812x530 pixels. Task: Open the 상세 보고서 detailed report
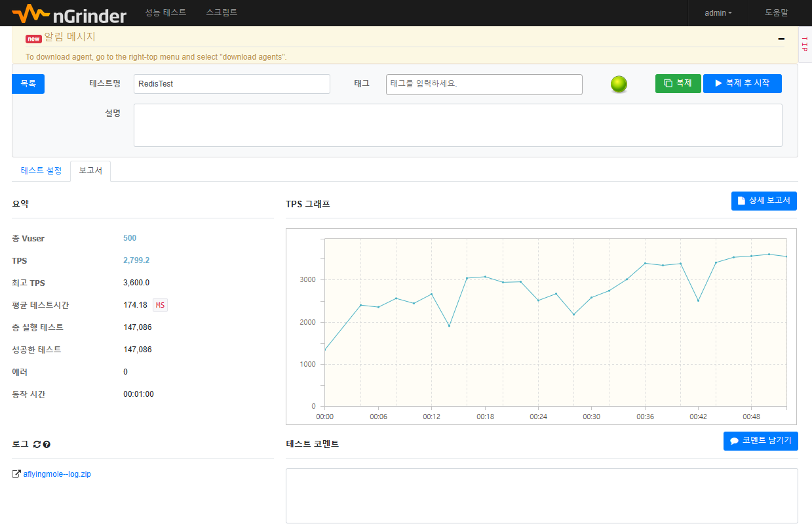point(764,201)
